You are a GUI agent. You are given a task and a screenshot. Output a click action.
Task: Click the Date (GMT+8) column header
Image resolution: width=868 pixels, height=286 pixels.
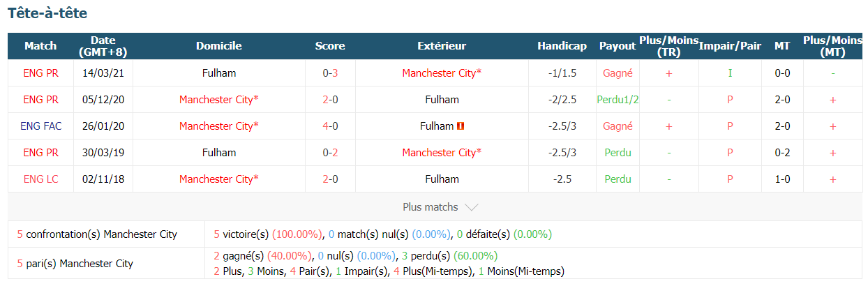[x=103, y=46]
